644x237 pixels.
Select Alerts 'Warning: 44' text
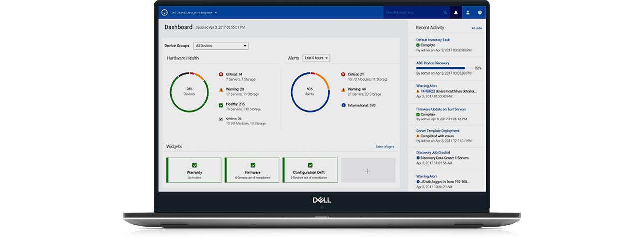(357, 90)
